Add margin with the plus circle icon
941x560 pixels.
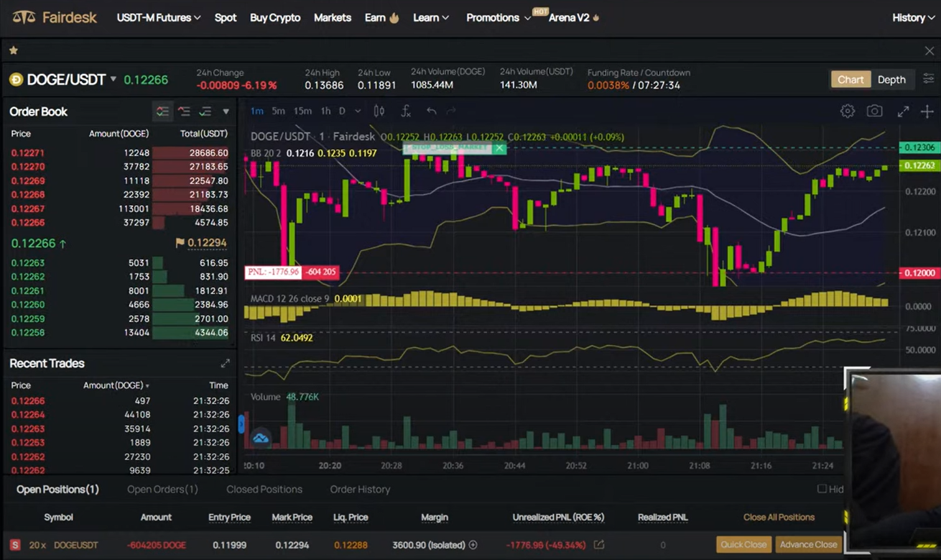[x=473, y=545]
